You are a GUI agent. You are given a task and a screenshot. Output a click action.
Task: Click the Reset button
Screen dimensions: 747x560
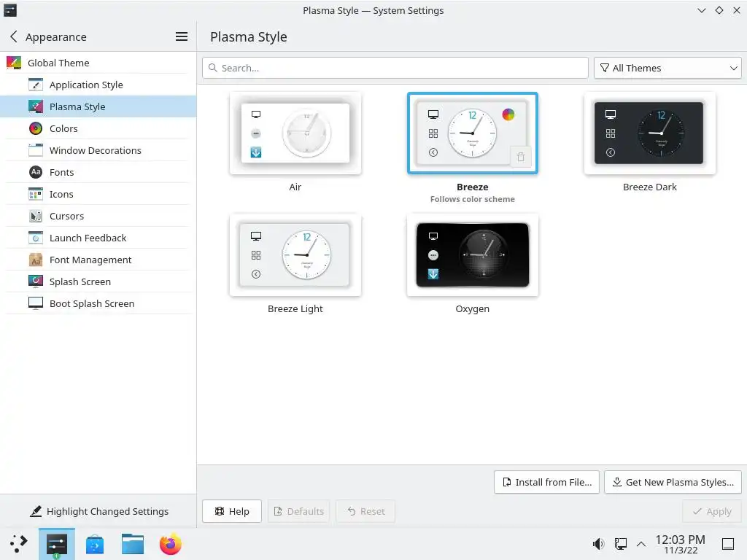tap(365, 511)
